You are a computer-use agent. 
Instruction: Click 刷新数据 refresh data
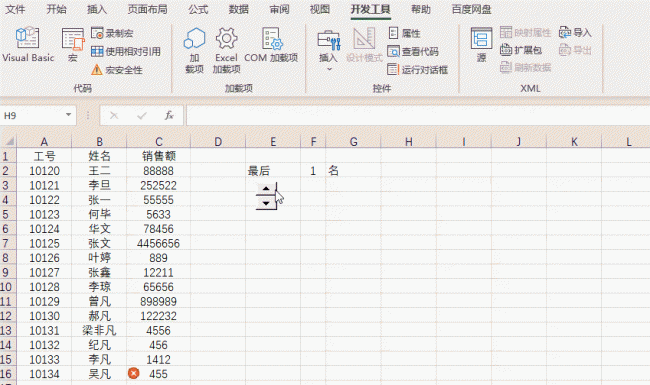pos(525,68)
